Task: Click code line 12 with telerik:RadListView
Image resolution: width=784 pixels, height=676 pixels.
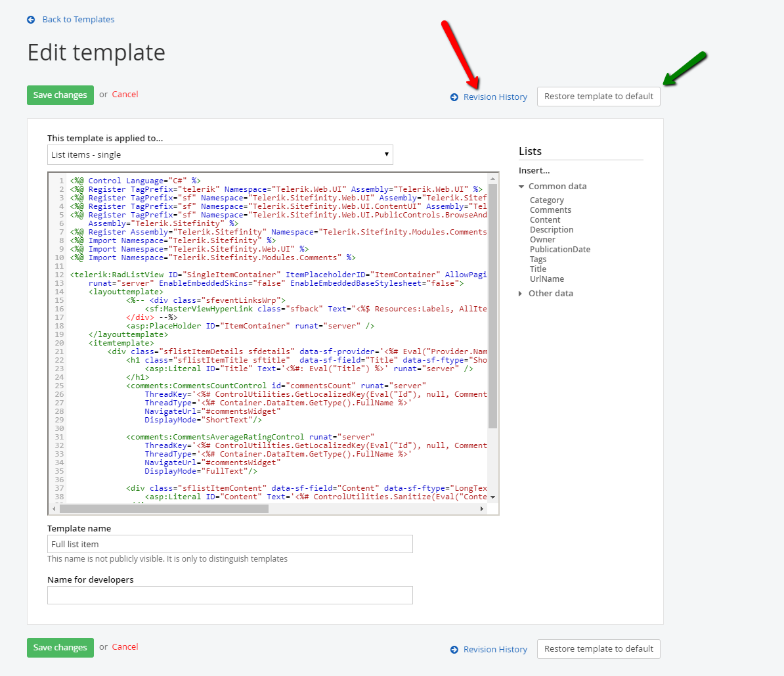Action: pyautogui.click(x=278, y=275)
